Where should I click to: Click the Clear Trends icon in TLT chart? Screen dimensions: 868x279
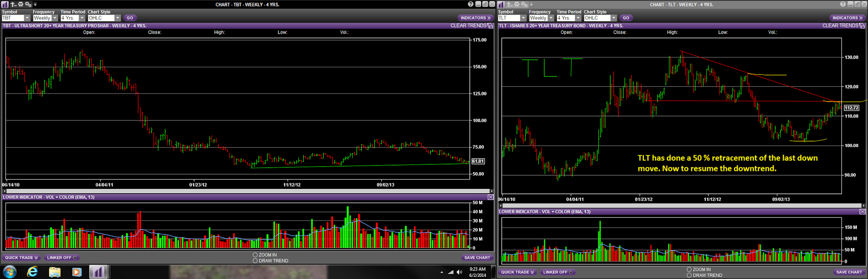pyautogui.click(x=862, y=26)
